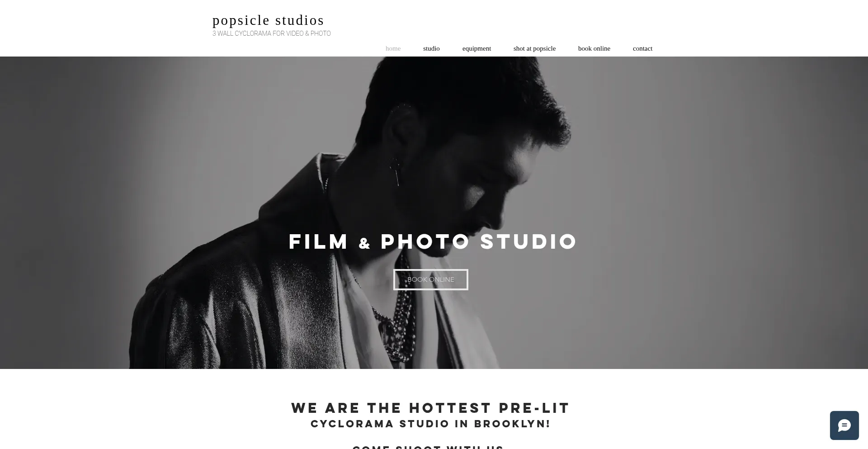Click the popsicle studios site title
868x449 pixels.
point(268,20)
